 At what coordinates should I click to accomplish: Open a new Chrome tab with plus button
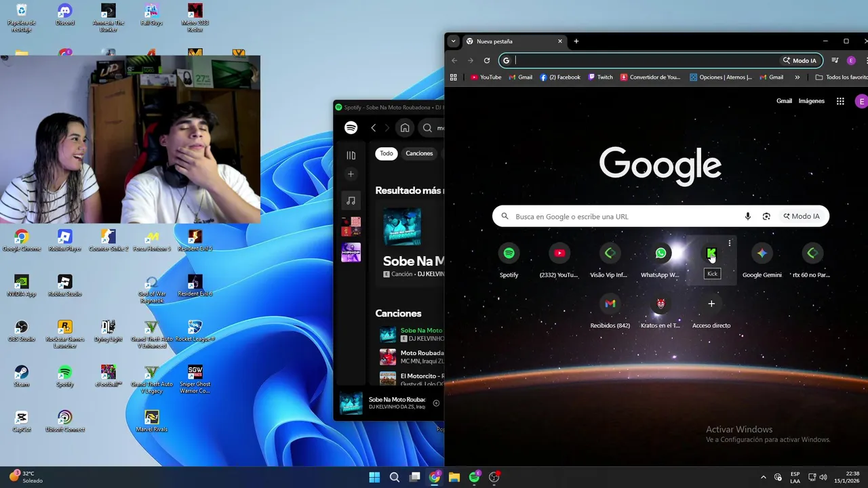point(576,41)
